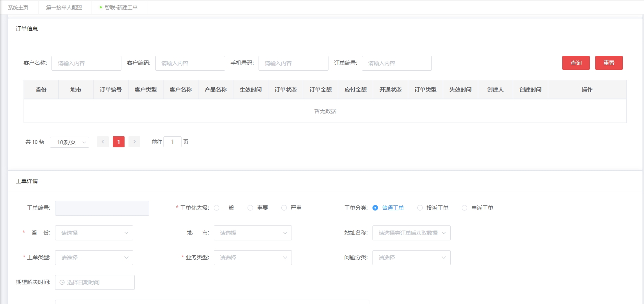The width and height of the screenshot is (644, 304).
Task: Select the 智联-新建工单 tab
Action: click(119, 7)
